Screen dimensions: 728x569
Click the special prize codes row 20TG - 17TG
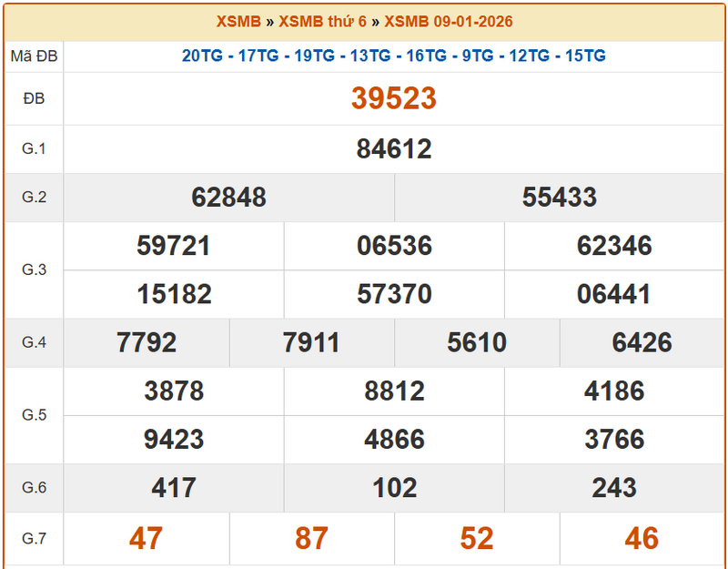[394, 56]
